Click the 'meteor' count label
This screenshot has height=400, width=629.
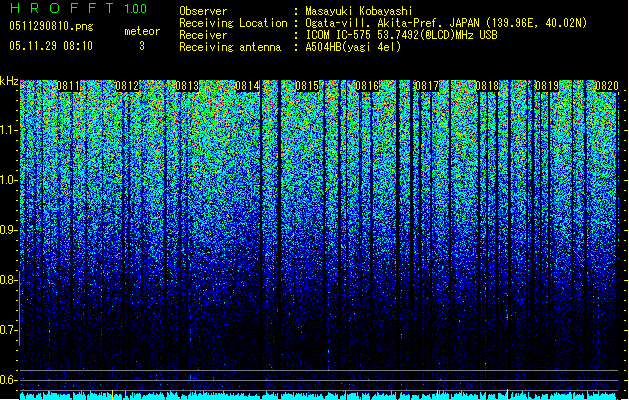[x=142, y=31]
